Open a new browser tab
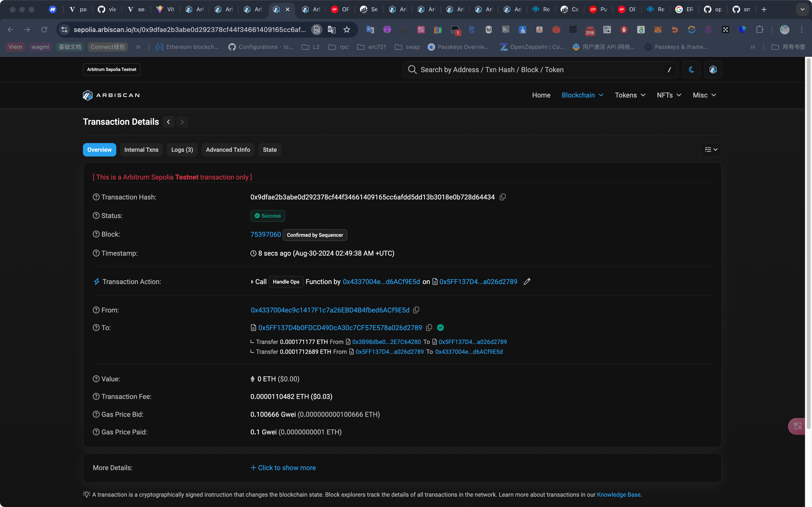The image size is (812, 507). pos(764,9)
